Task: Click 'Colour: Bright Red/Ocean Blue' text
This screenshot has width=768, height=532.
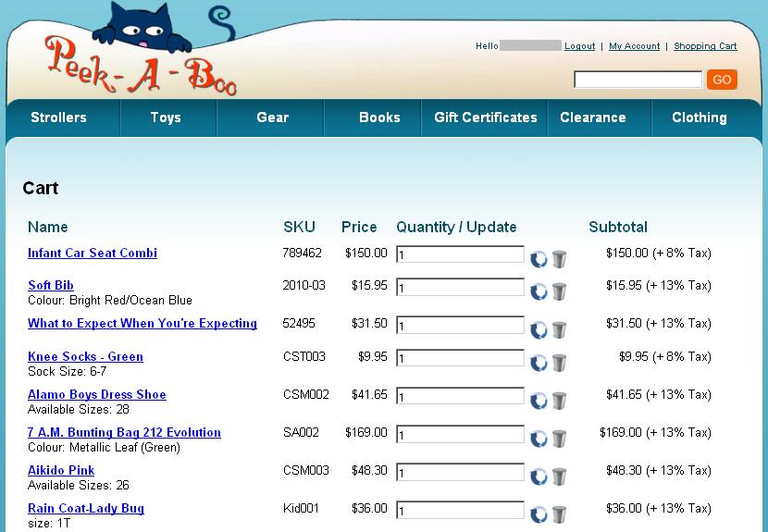Action: 110,301
